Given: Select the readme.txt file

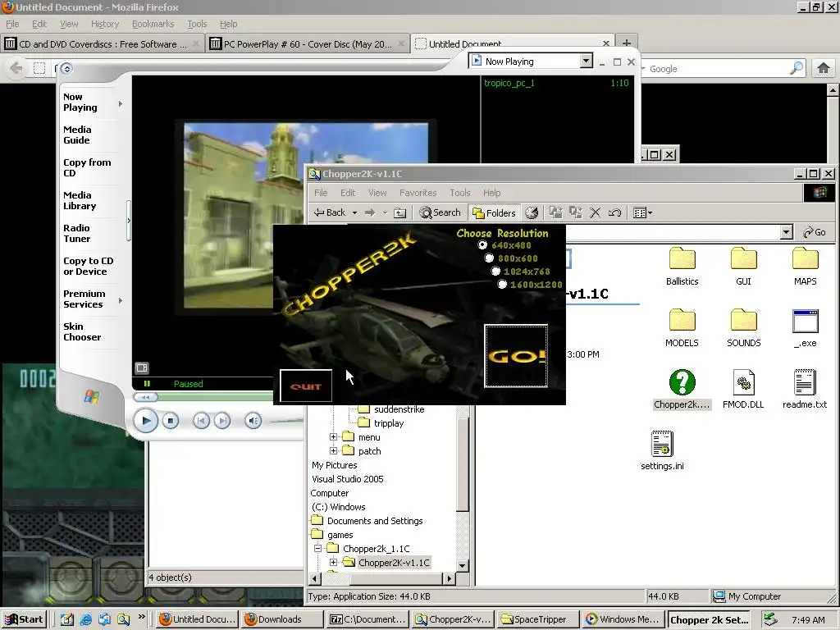Looking at the screenshot, I should point(806,390).
